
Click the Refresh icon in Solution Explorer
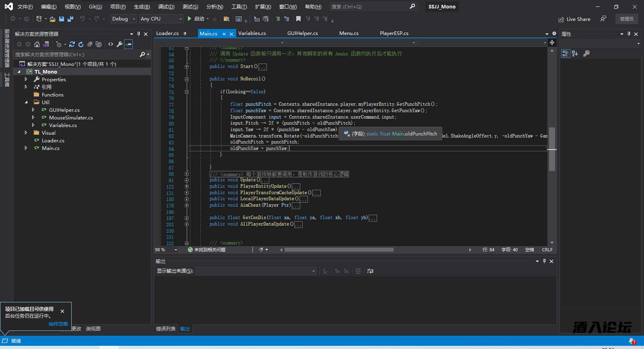click(x=81, y=44)
